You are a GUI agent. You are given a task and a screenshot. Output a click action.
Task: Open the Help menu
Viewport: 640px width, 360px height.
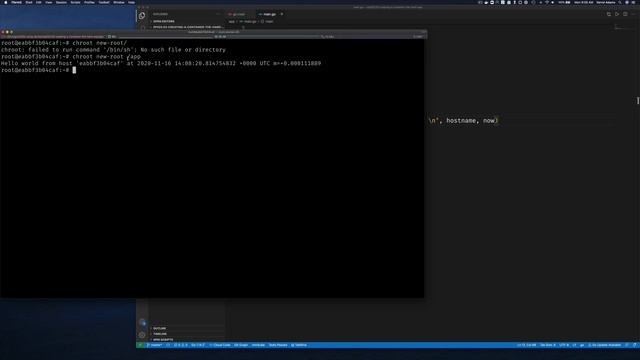(x=131, y=2)
